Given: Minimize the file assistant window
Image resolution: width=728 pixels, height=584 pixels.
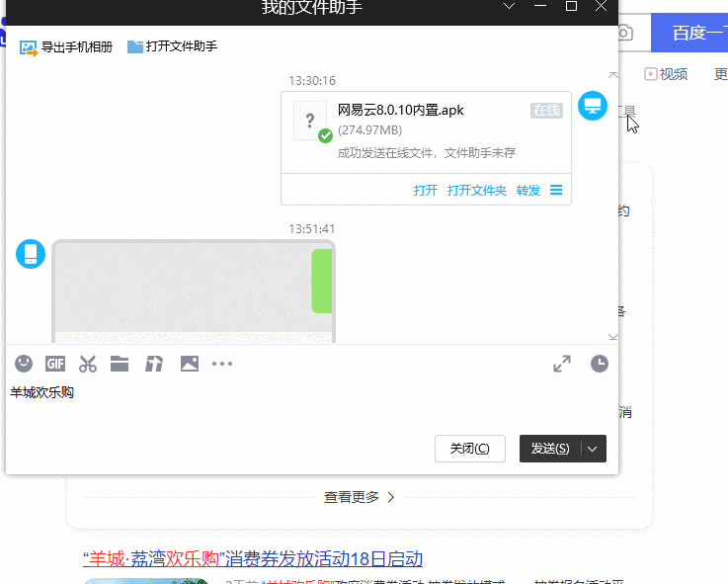Looking at the screenshot, I should click(540, 6).
